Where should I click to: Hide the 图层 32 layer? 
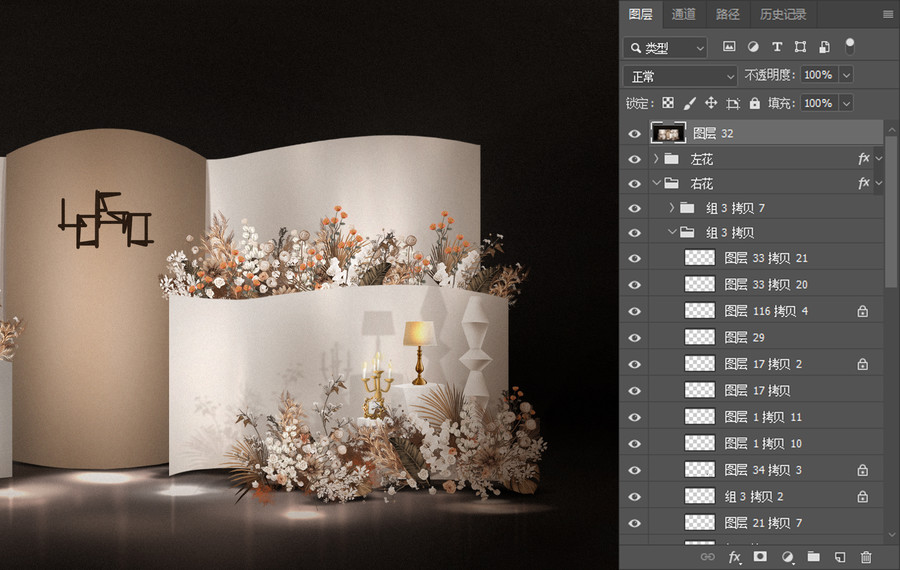pos(634,134)
